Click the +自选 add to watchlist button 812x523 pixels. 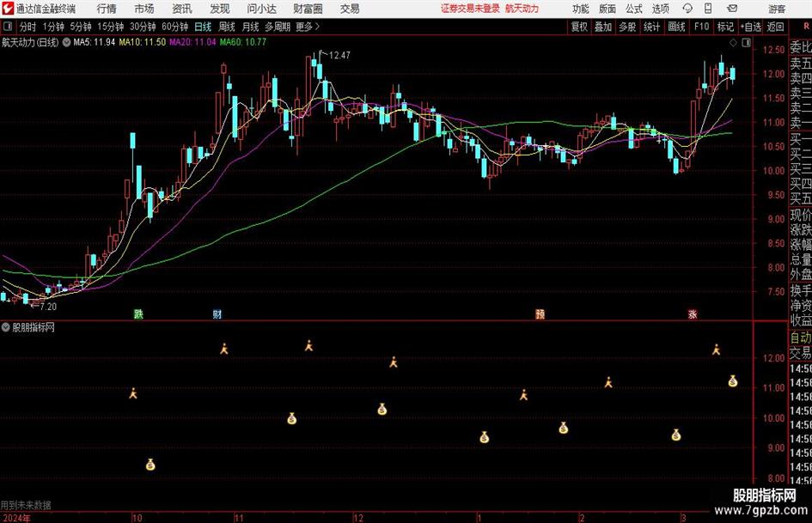(751, 27)
